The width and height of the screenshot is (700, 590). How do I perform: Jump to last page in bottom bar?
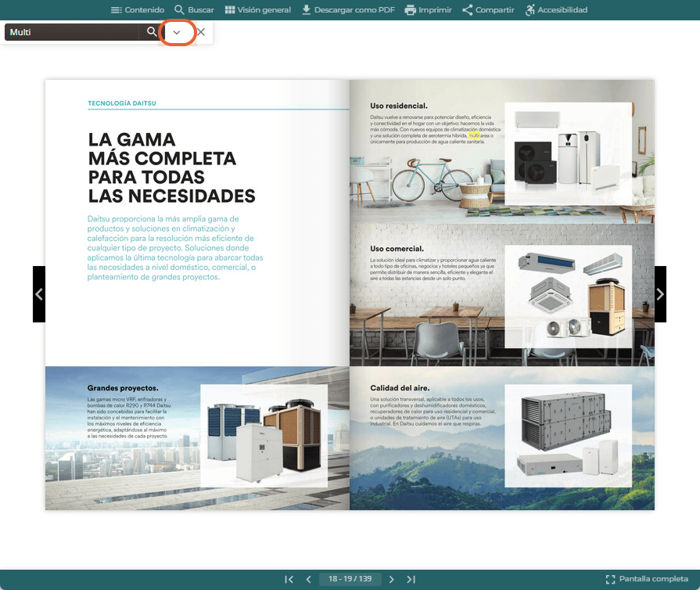pyautogui.click(x=411, y=579)
